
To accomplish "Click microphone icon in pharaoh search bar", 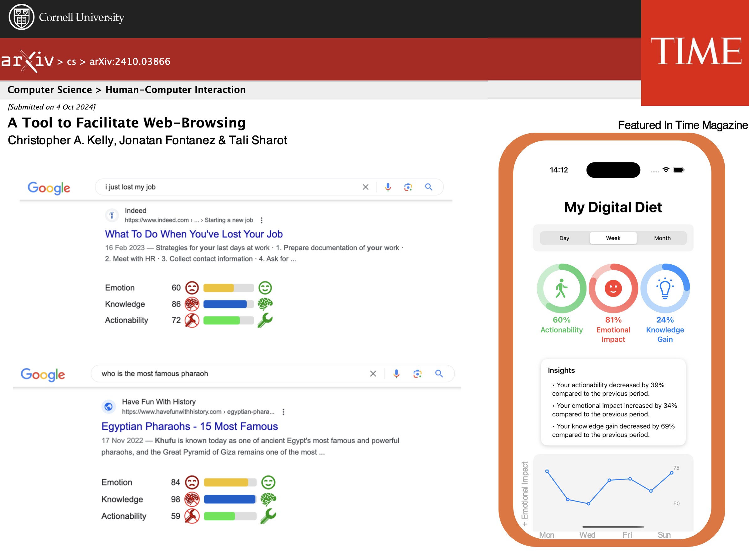I will tap(396, 374).
